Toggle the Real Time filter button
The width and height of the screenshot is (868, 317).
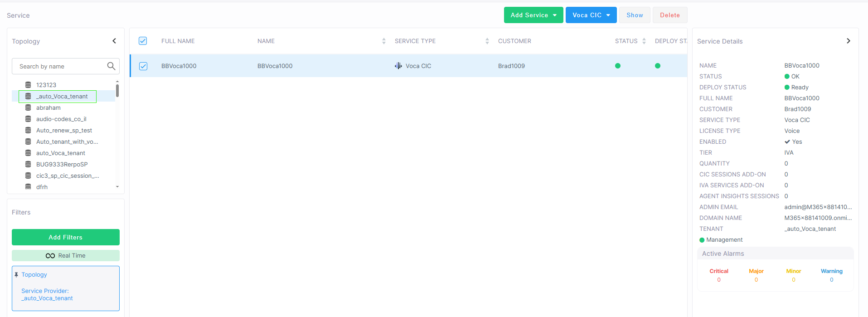click(66, 256)
